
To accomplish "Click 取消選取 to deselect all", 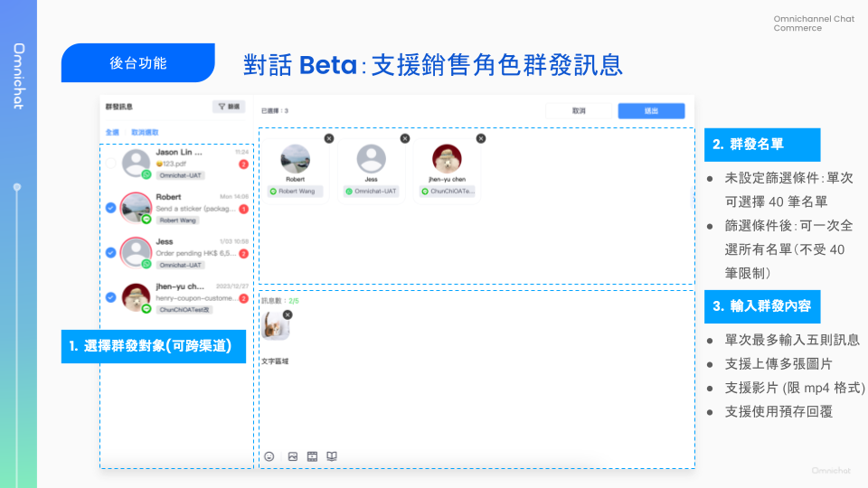I will pyautogui.click(x=145, y=132).
